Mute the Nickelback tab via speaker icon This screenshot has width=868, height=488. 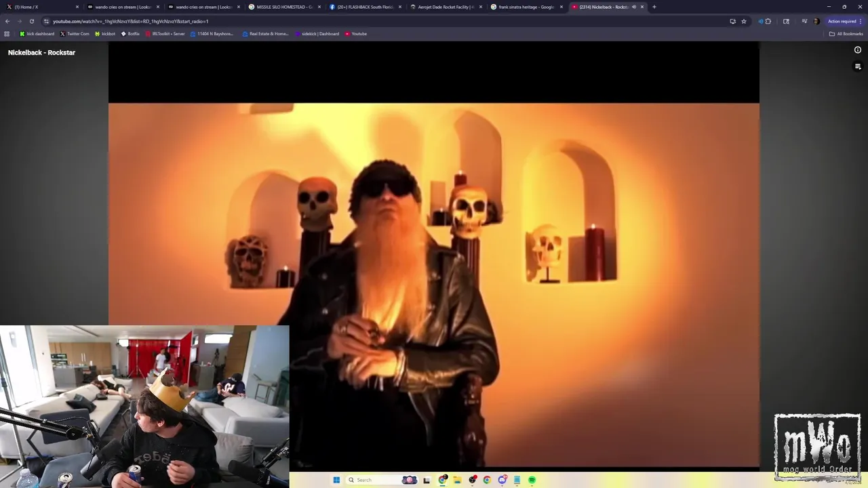[634, 7]
